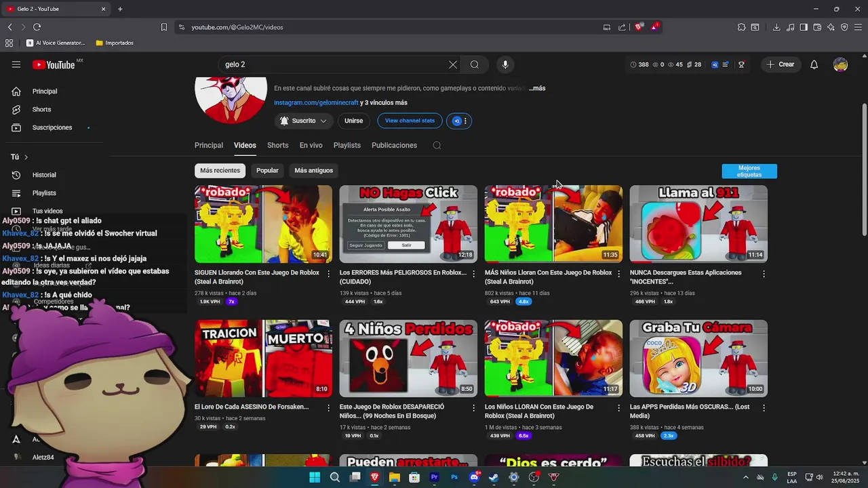Start voice search with microphone
The width and height of the screenshot is (868, 488).
(x=505, y=64)
